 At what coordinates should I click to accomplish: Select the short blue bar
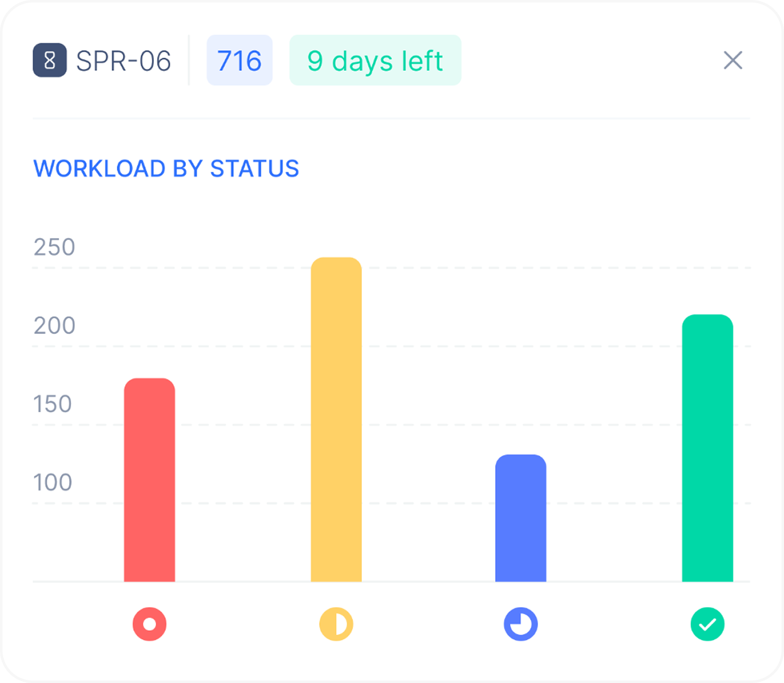click(521, 518)
